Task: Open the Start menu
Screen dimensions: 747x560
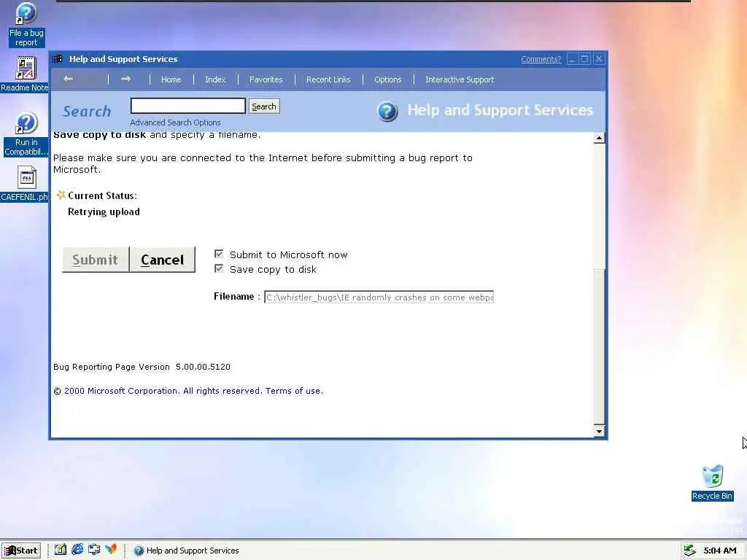Action: [21, 551]
